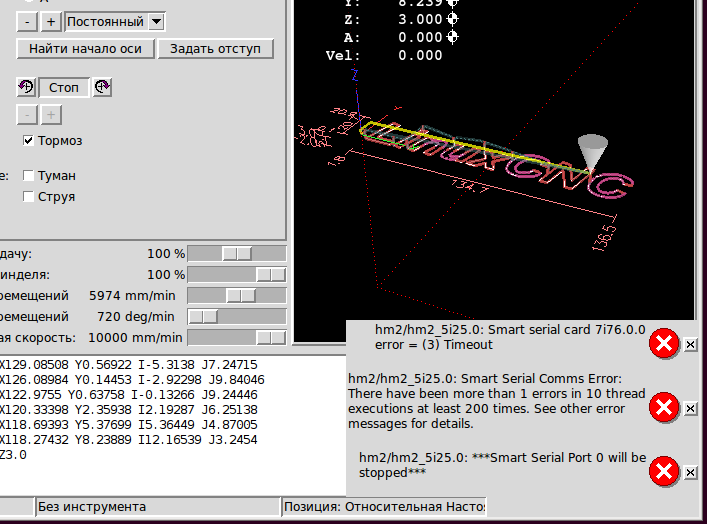The image size is (707, 524).
Task: Jog axis positive with the plus button
Action: pos(51,22)
